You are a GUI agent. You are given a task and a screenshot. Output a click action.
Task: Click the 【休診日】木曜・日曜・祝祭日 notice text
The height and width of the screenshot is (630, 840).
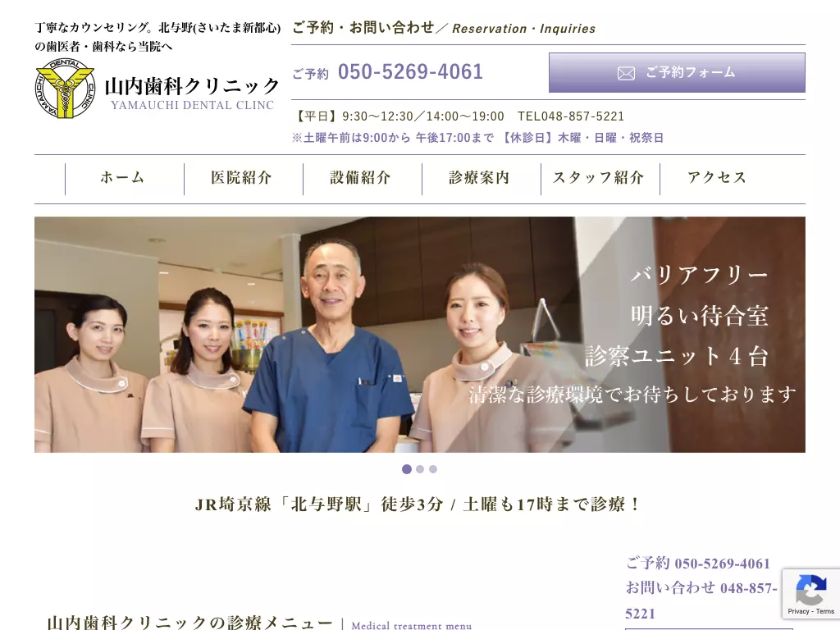pyautogui.click(x=582, y=138)
